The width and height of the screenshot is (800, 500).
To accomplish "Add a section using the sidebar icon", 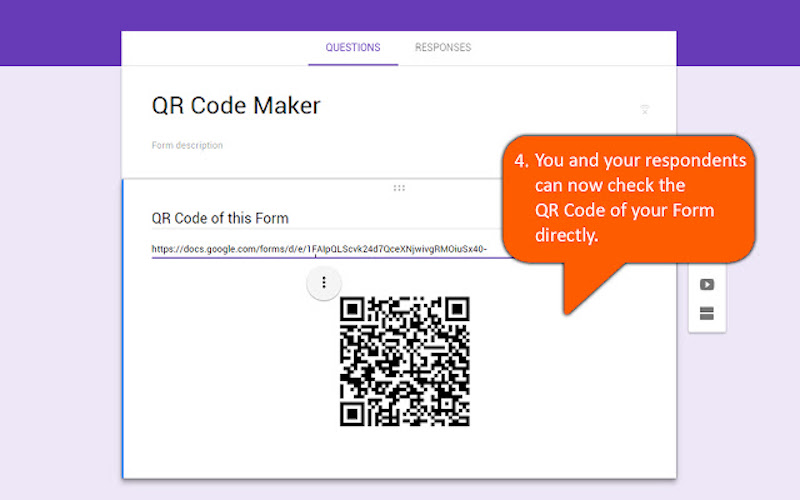I will coord(707,313).
